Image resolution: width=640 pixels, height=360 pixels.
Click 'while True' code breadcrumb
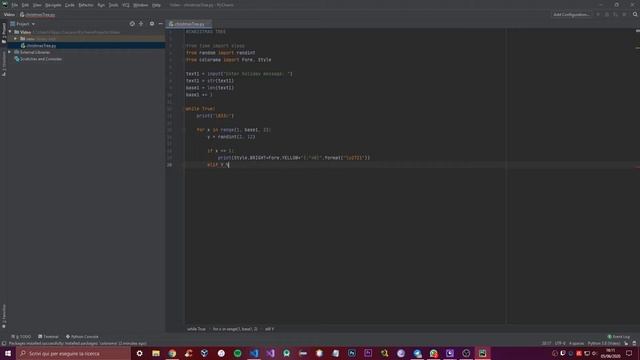click(x=196, y=329)
